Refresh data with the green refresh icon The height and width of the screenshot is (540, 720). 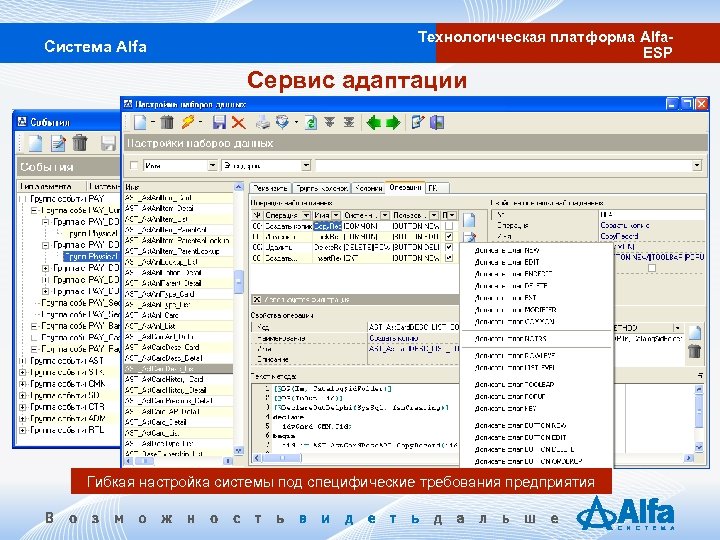click(x=311, y=123)
